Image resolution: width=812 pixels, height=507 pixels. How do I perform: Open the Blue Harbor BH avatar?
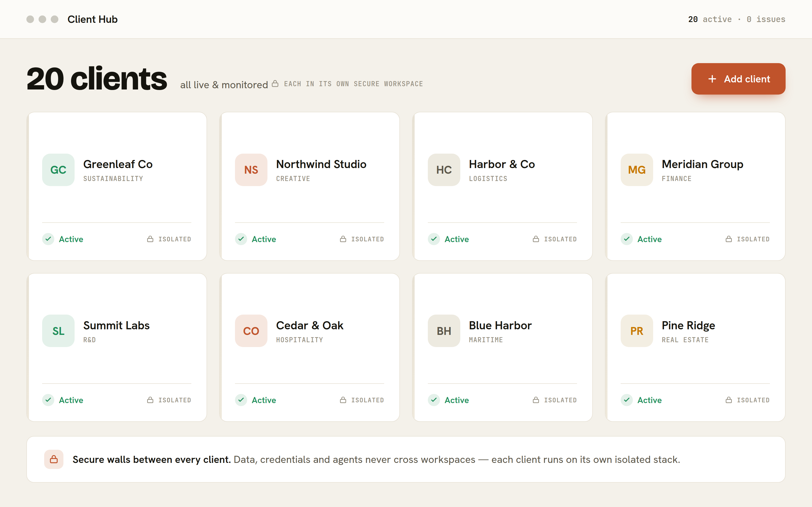click(444, 331)
